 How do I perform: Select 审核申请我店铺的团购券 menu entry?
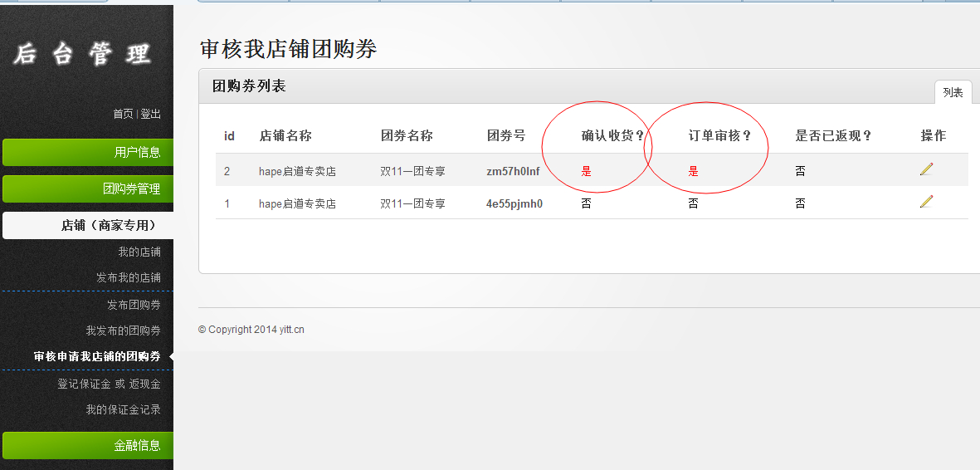click(x=97, y=357)
